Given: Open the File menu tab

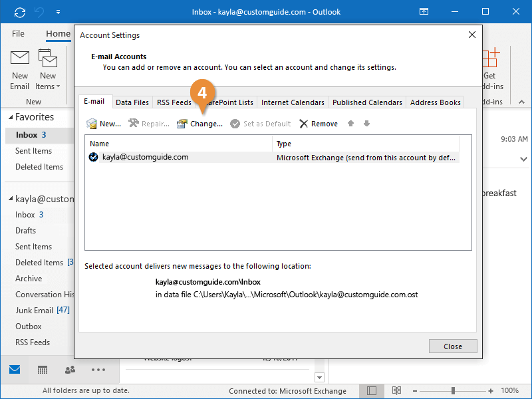Looking at the screenshot, I should 18,34.
